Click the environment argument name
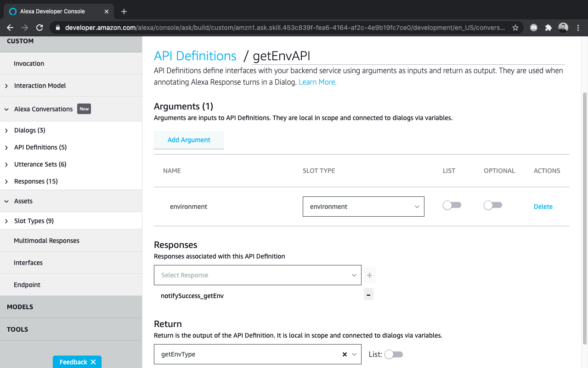This screenshot has width=588, height=368. [x=188, y=207]
